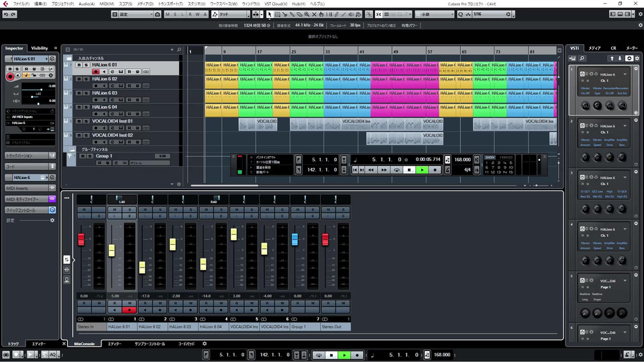This screenshot has height=362, width=644.
Task: Click the Stop button in the transport panel
Action: [409, 170]
